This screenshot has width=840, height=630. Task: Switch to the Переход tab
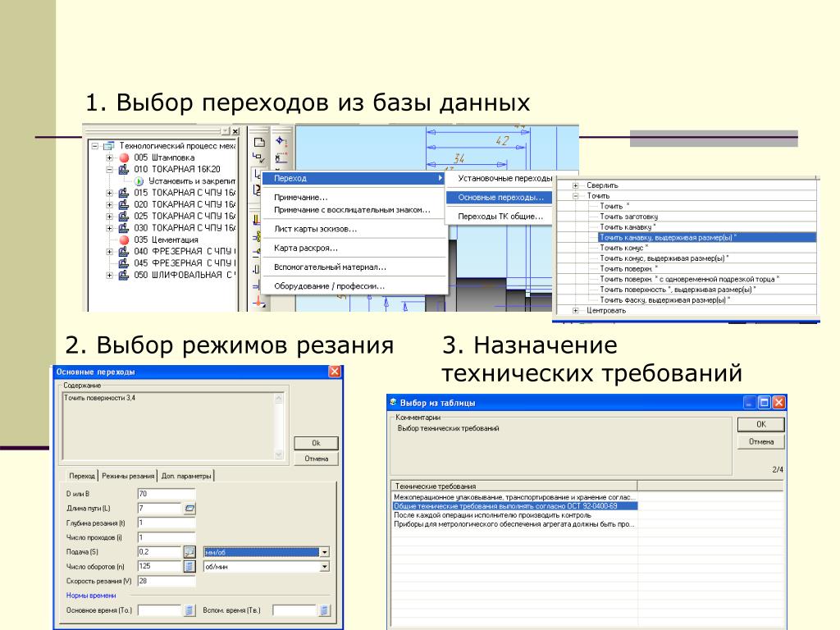click(81, 476)
